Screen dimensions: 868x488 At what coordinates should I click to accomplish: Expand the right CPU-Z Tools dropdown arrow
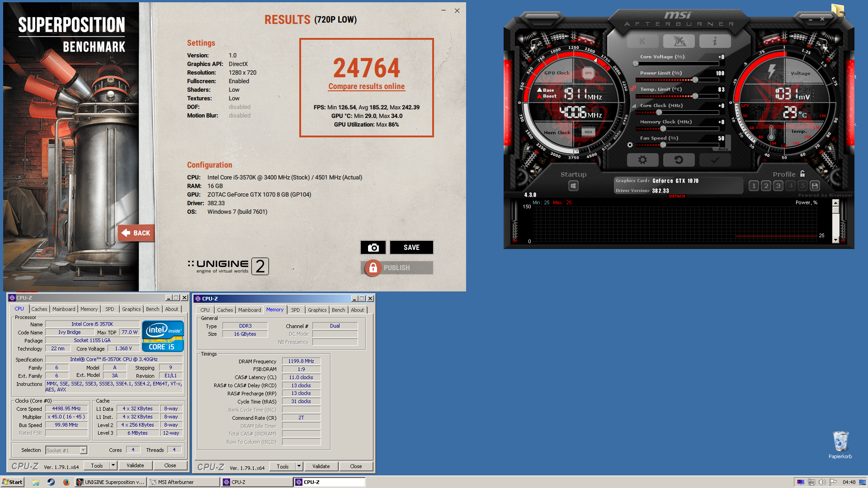pyautogui.click(x=299, y=466)
